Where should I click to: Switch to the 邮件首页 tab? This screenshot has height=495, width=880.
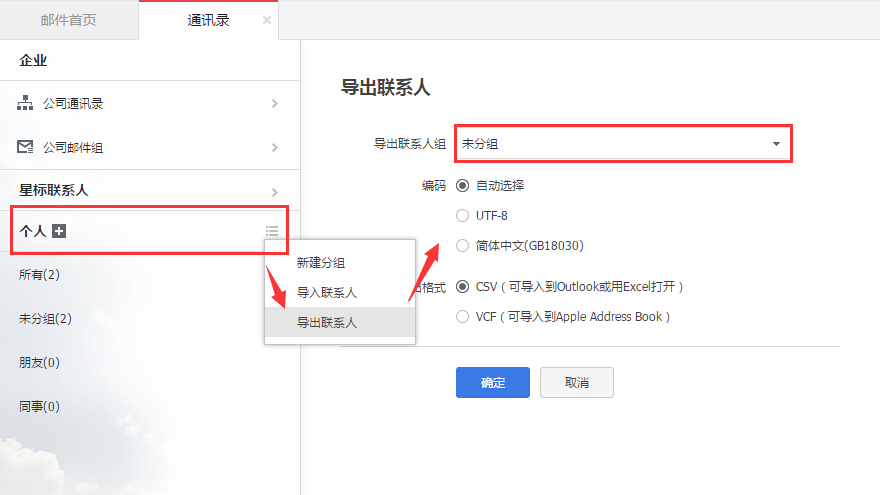tap(69, 20)
